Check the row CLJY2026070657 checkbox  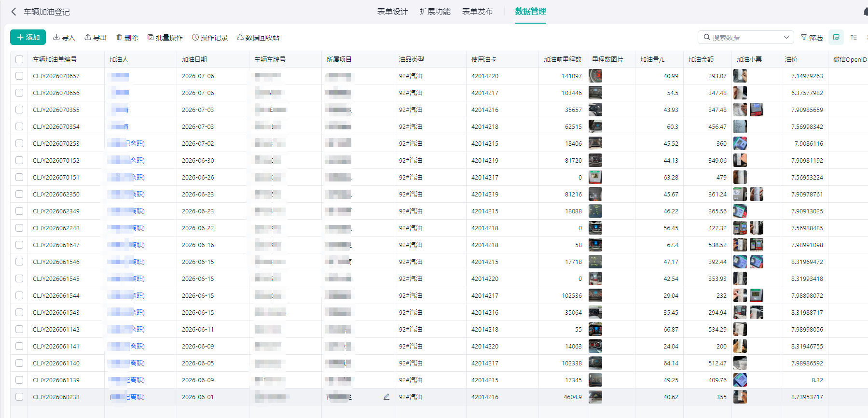(19, 76)
